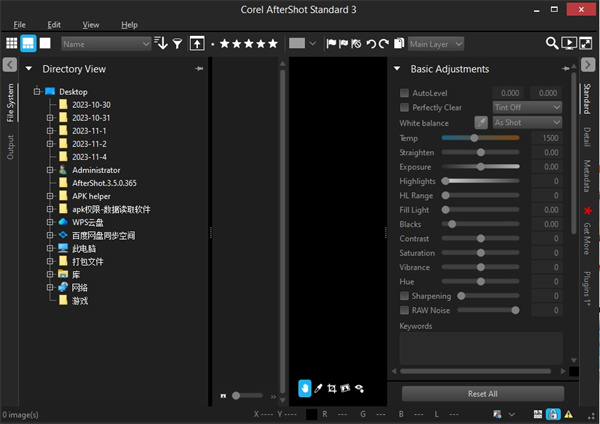Select the AfterShot.3.5.0.365 folder
The image size is (600, 424).
[104, 183]
